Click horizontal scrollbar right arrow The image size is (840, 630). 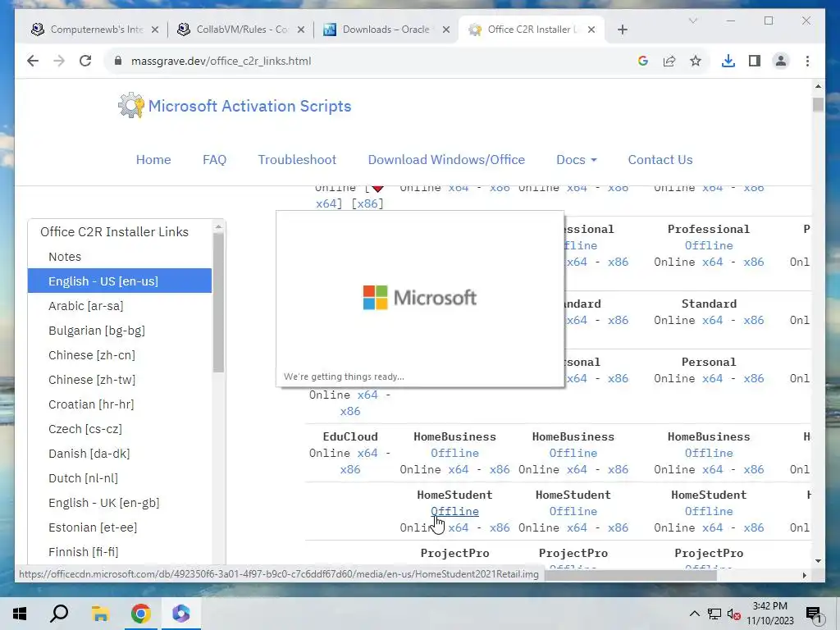(804, 575)
